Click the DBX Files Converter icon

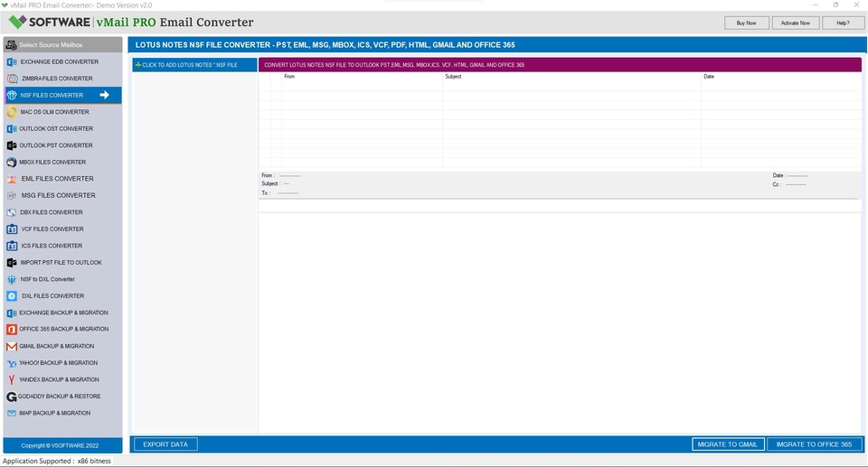coord(12,212)
